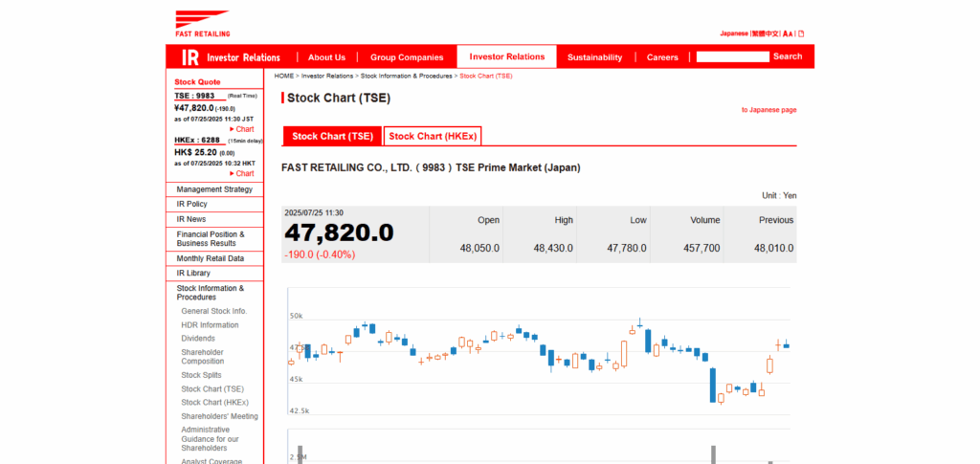The width and height of the screenshot is (980, 464).
Task: Click the large blue drop candlestick on chart
Action: coord(712,386)
